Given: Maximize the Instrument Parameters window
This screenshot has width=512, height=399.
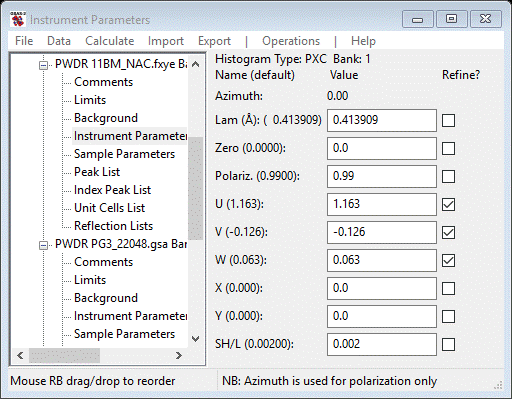Looking at the screenshot, I should point(451,19).
